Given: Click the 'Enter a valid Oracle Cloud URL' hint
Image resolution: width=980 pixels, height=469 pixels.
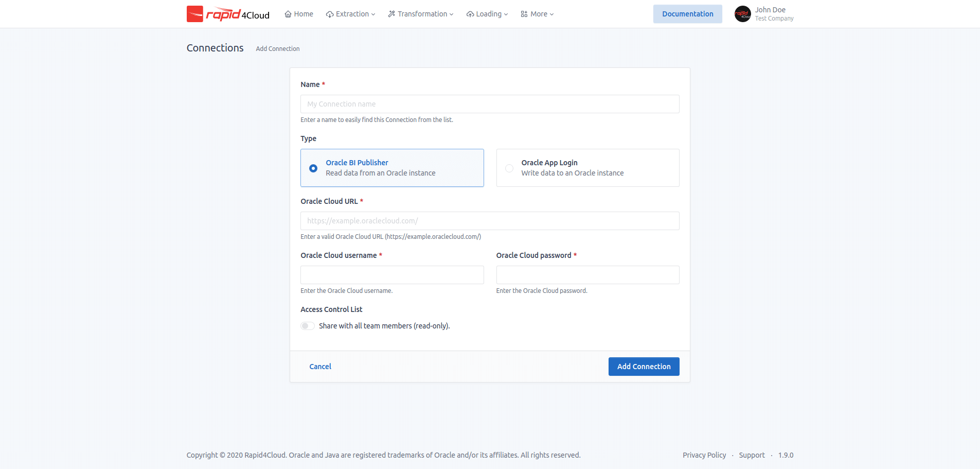Looking at the screenshot, I should pyautogui.click(x=390, y=237).
